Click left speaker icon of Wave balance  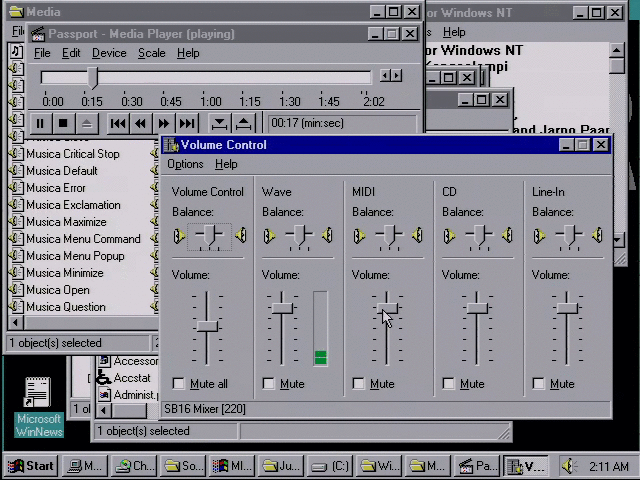(269, 236)
